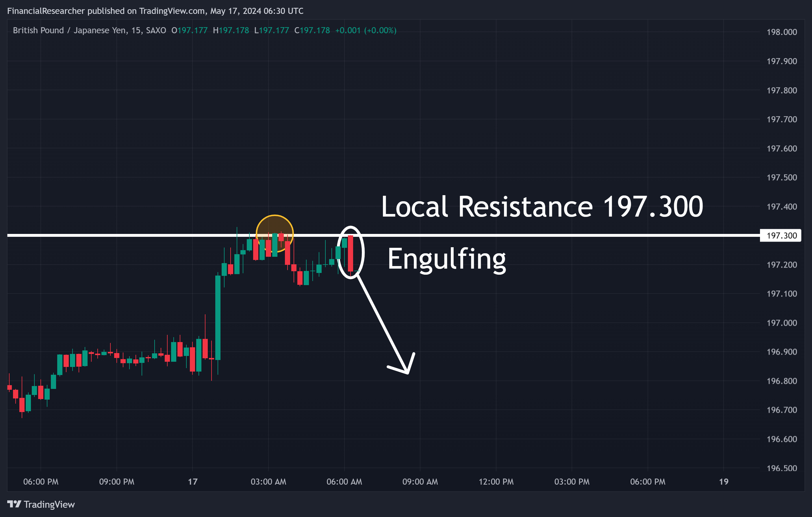Select the Engulfing text annotation
Image resolution: width=812 pixels, height=517 pixels.
coord(447,259)
